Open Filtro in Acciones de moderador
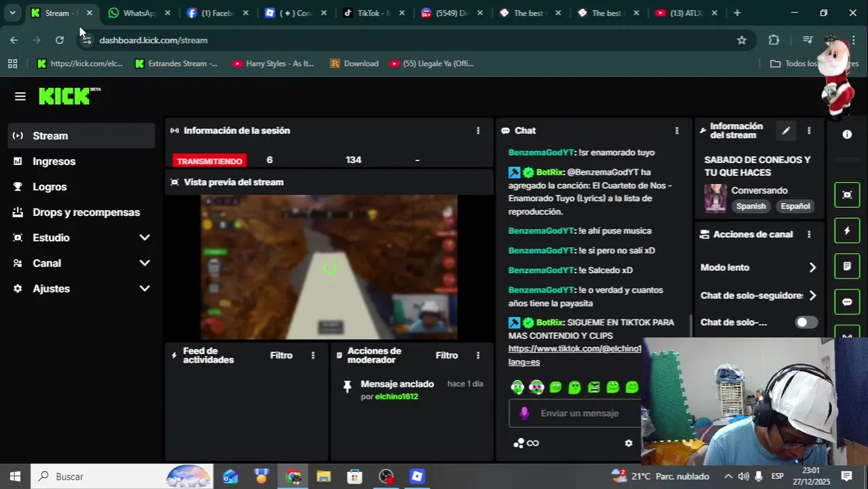The width and height of the screenshot is (868, 489). pos(447,355)
